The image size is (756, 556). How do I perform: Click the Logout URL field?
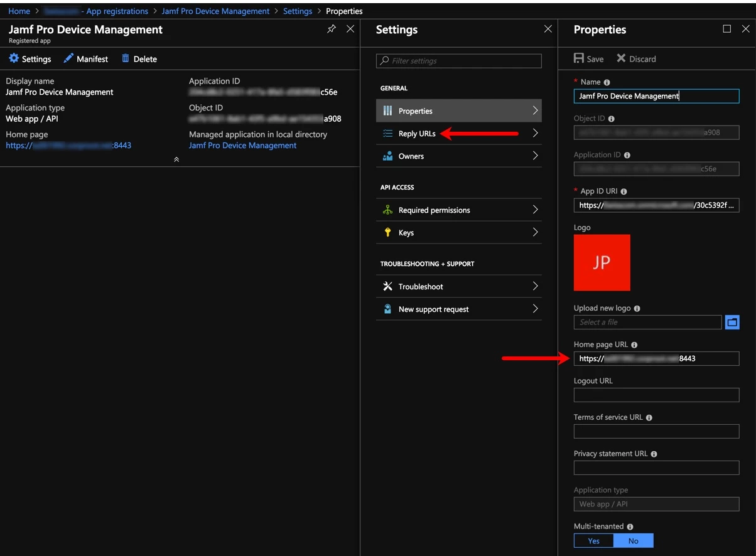(656, 395)
